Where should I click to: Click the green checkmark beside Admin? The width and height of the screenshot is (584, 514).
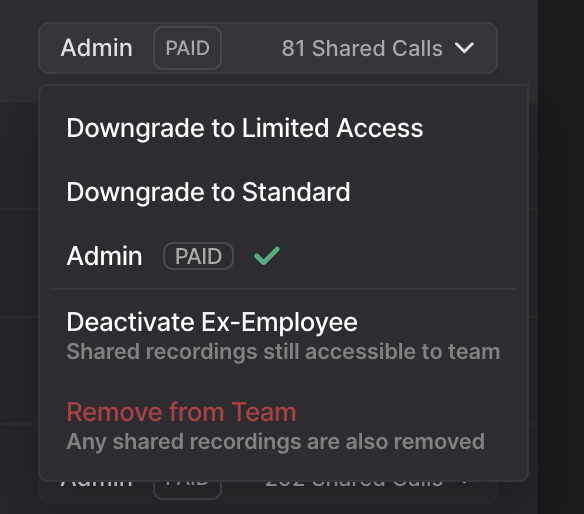(x=267, y=256)
